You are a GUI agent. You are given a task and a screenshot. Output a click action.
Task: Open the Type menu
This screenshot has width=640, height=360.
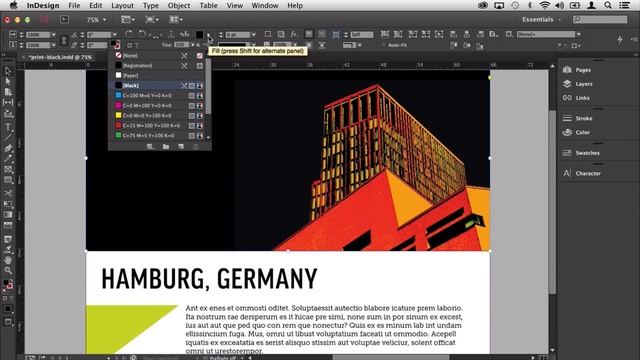pyautogui.click(x=151, y=5)
